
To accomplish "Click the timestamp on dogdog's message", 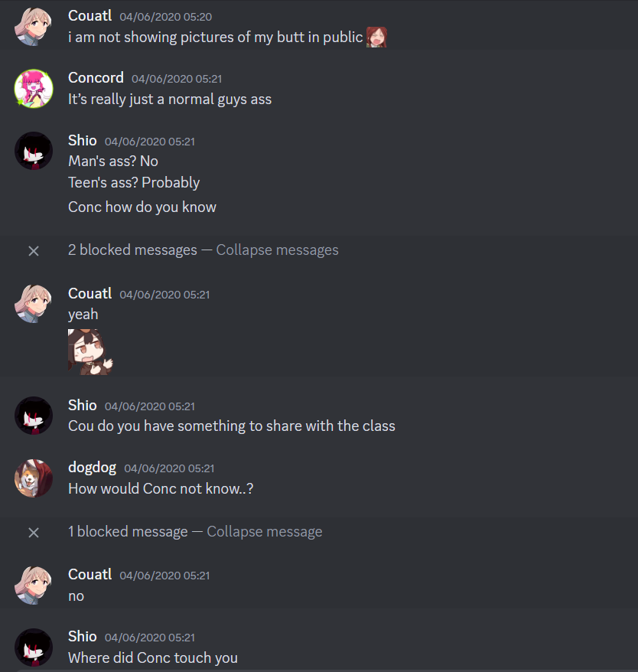I will (x=169, y=468).
